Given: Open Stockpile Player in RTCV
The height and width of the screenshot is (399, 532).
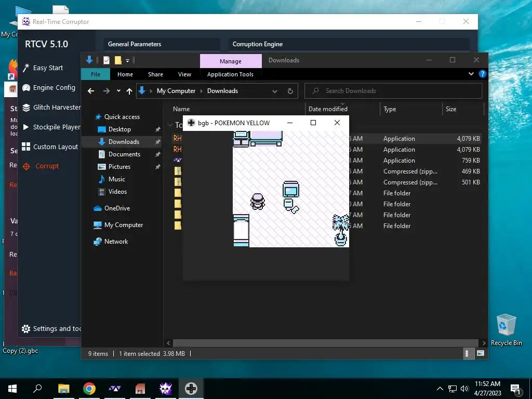Looking at the screenshot, I should 51,127.
